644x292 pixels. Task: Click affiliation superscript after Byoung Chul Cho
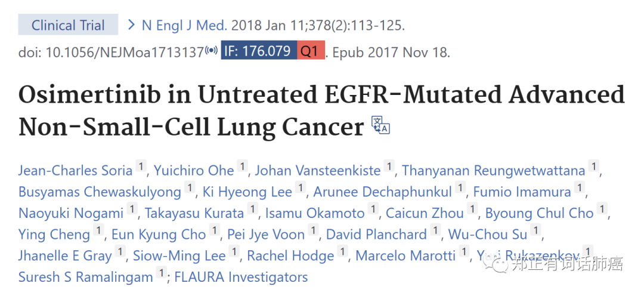pos(602,210)
